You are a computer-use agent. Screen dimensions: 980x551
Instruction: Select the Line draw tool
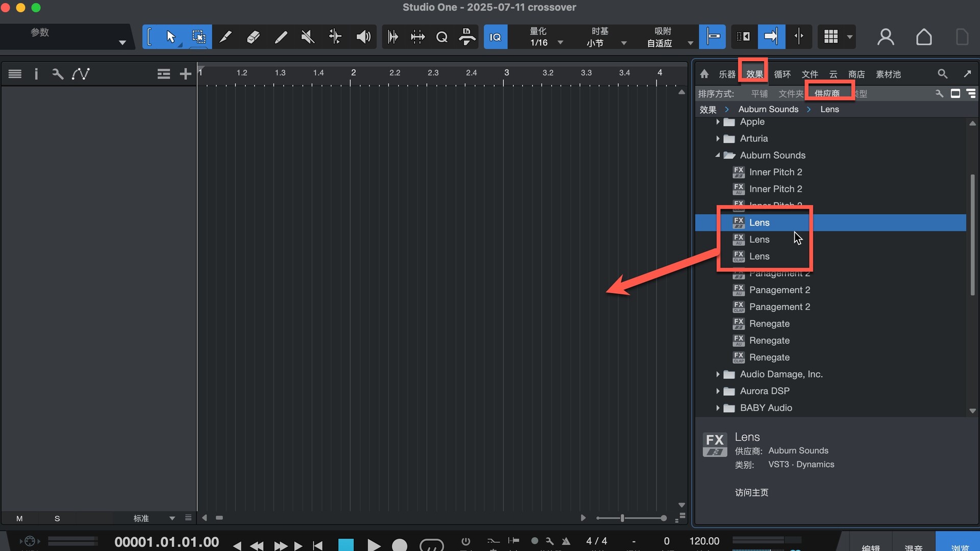pos(281,37)
